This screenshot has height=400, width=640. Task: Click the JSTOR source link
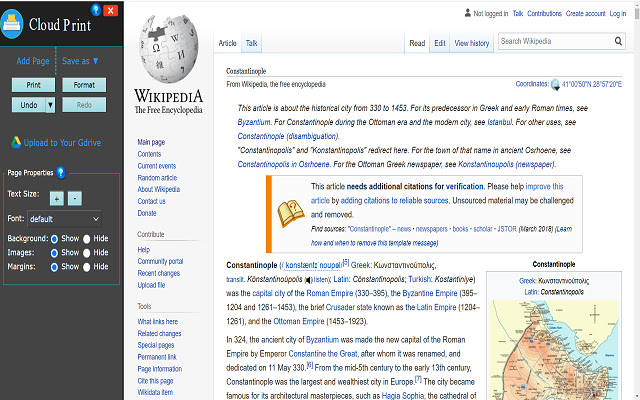(x=507, y=229)
